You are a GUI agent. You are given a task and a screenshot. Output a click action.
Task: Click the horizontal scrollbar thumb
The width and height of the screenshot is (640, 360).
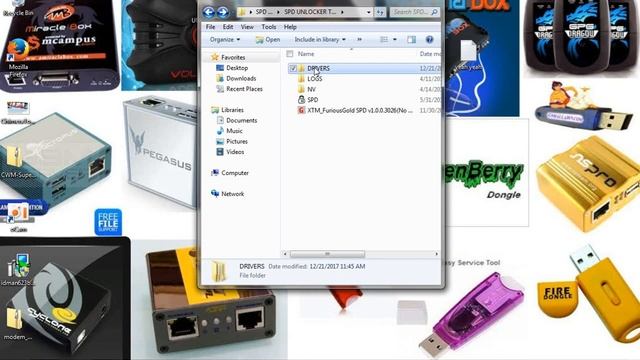click(327, 254)
